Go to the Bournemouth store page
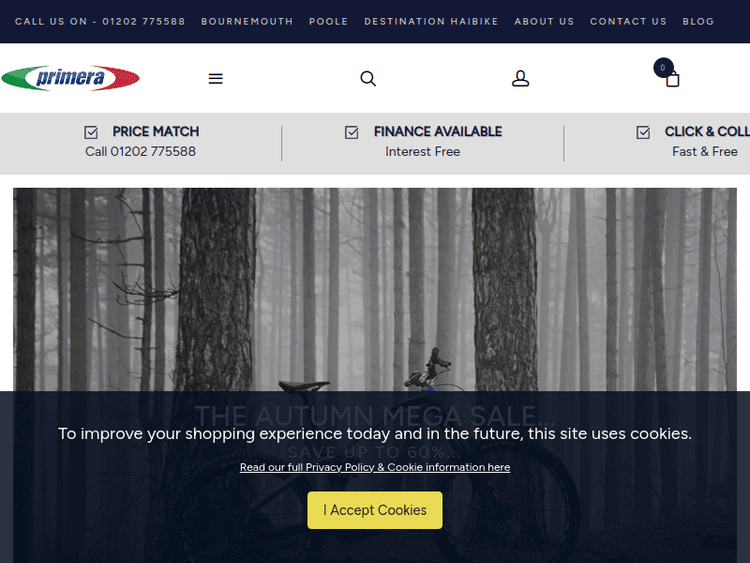 [x=247, y=21]
